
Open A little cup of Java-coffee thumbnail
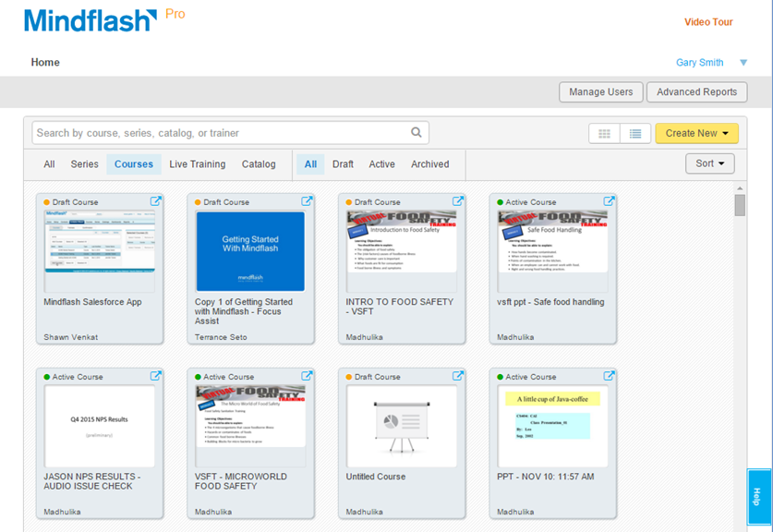click(x=552, y=426)
